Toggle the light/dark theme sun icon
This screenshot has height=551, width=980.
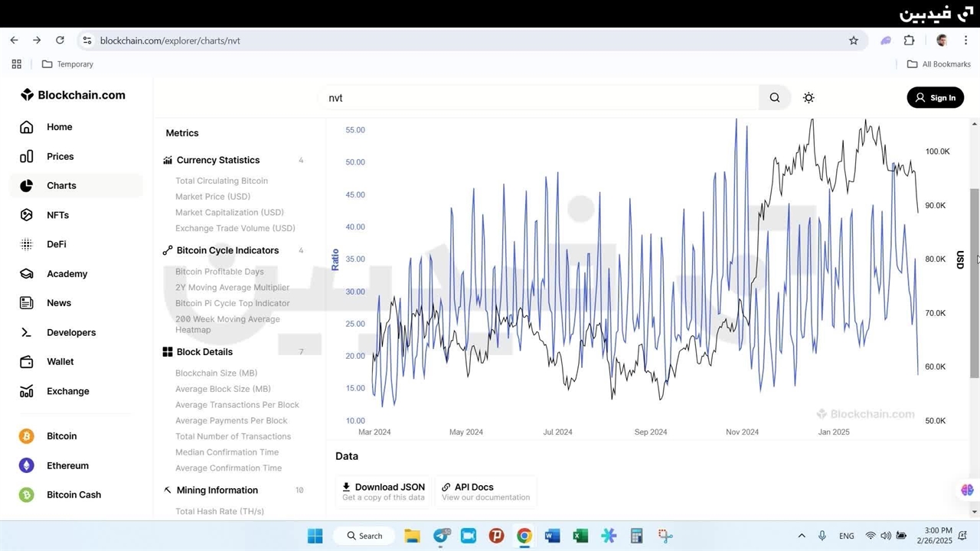click(x=808, y=98)
